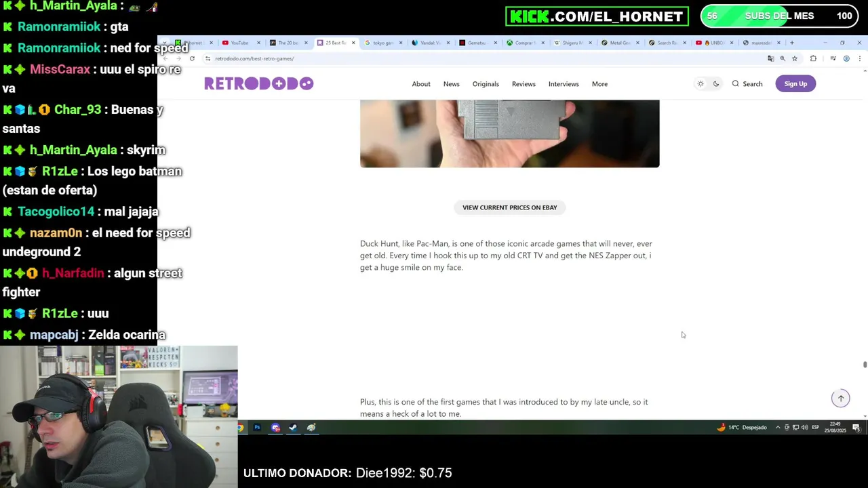Click the zoom magnifier icon in address bar
Viewport: 868px width, 488px height.
coord(783,59)
